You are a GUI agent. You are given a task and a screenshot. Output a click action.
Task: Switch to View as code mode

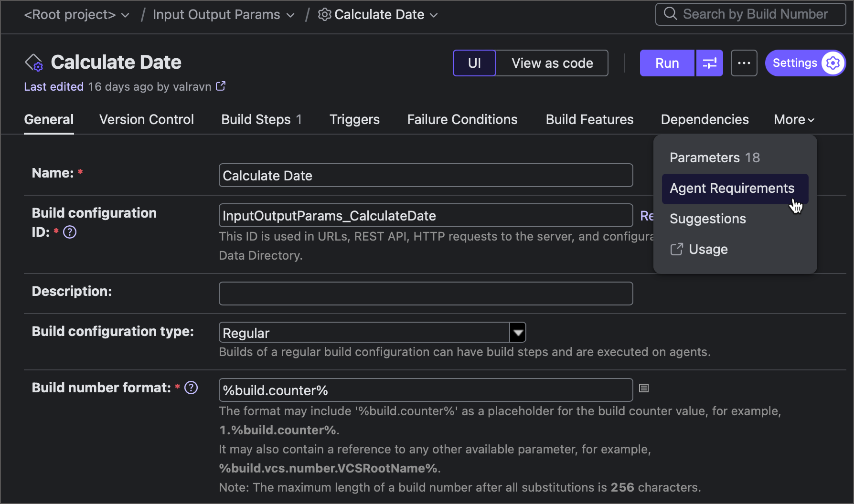pos(552,63)
